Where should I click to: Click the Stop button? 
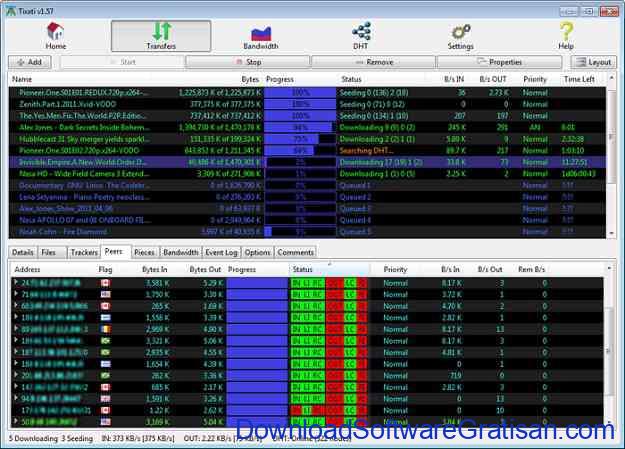(248, 62)
